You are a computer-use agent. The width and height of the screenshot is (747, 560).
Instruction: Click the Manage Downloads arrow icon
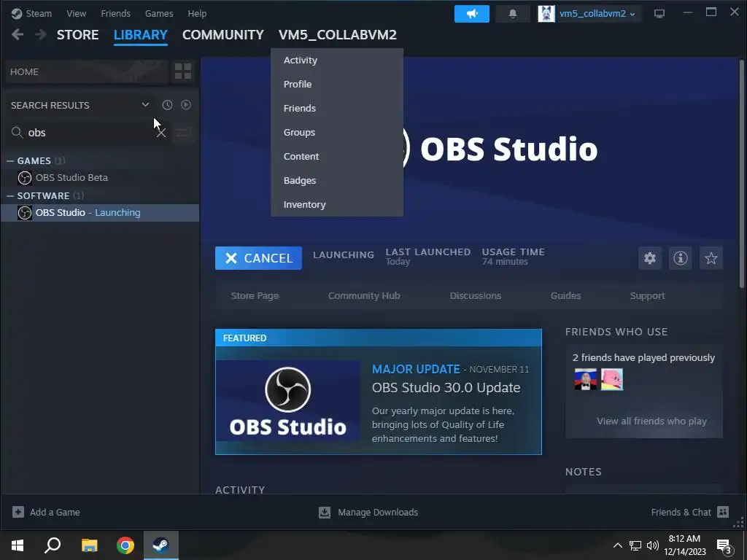[x=325, y=513]
